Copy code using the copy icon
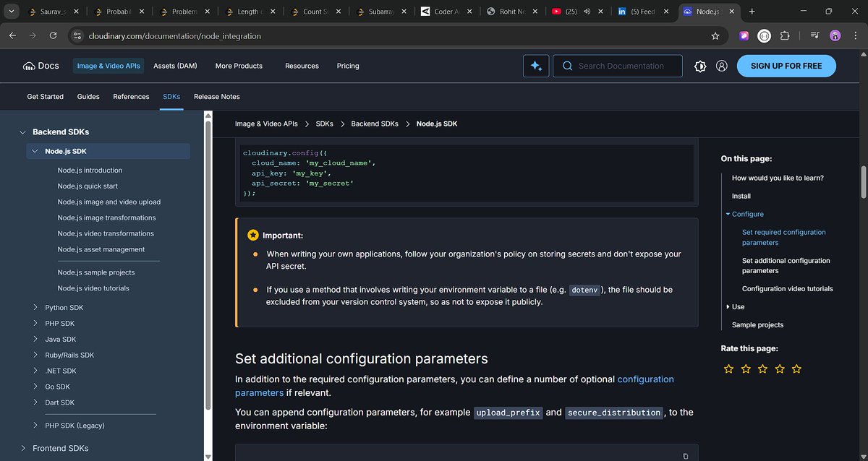 pos(686,456)
